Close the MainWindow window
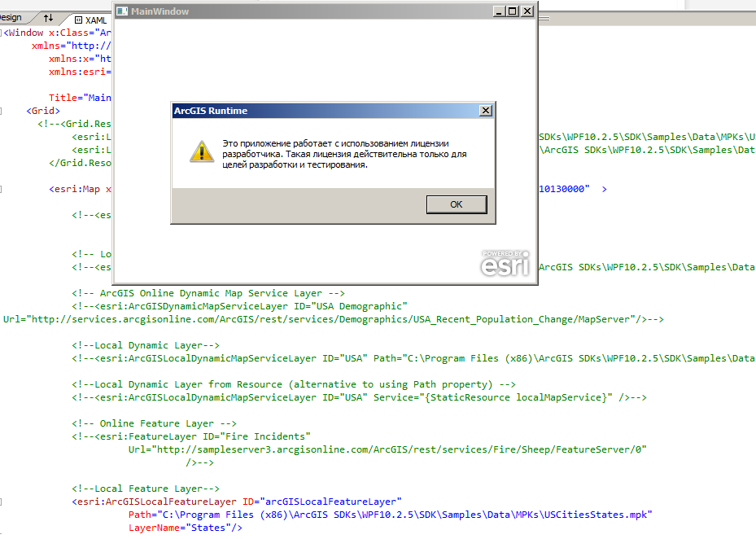756x539 pixels. coord(527,11)
